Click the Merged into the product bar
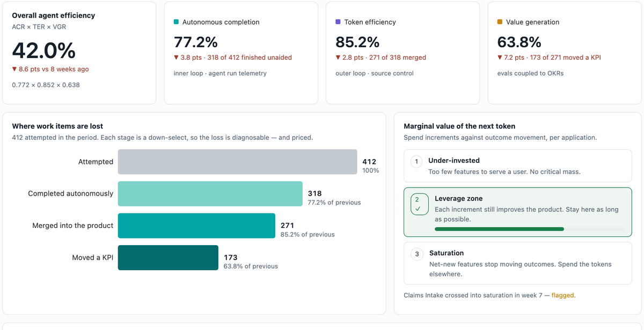The width and height of the screenshot is (644, 330). 196,226
